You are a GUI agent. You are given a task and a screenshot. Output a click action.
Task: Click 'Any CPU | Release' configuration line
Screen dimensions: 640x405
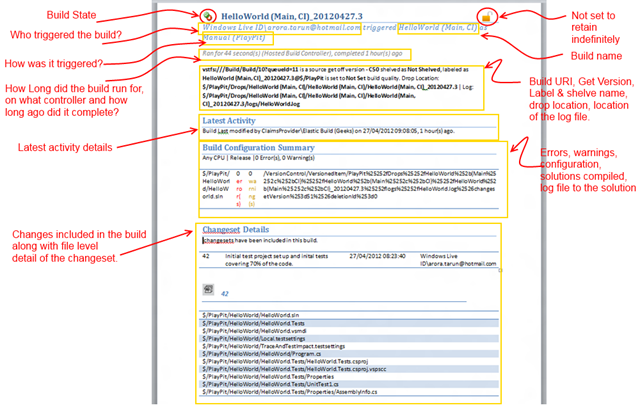(x=258, y=158)
